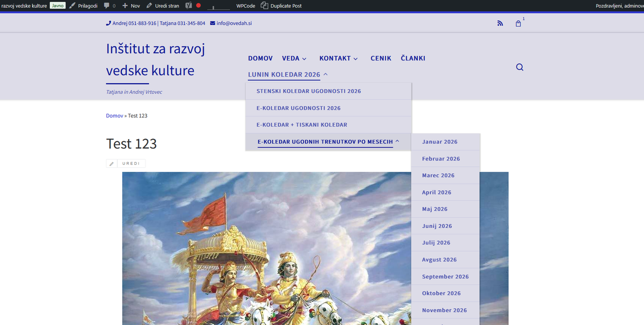644x325 pixels.
Task: Click the pencil icon beside Uredi
Action: click(112, 163)
